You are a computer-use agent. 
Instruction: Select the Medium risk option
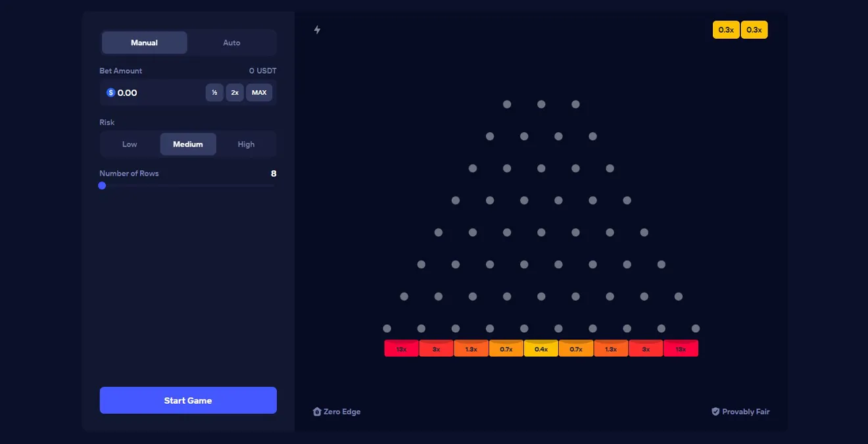coord(187,144)
